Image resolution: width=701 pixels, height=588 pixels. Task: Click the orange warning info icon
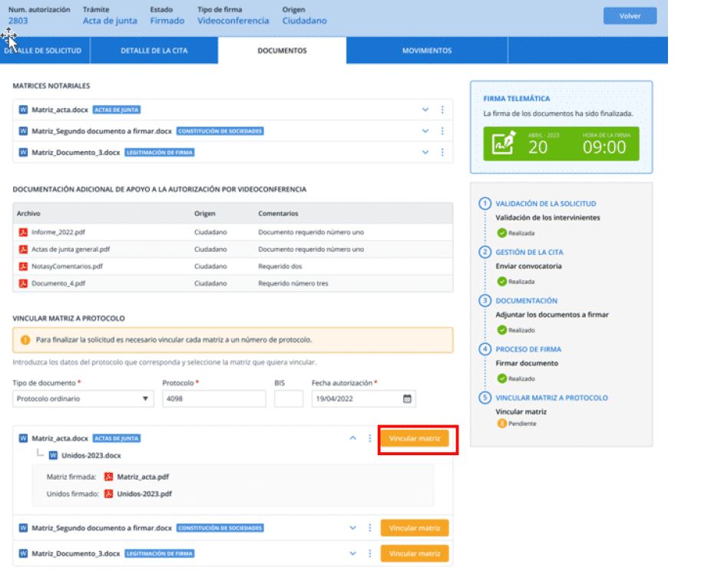pyautogui.click(x=25, y=339)
